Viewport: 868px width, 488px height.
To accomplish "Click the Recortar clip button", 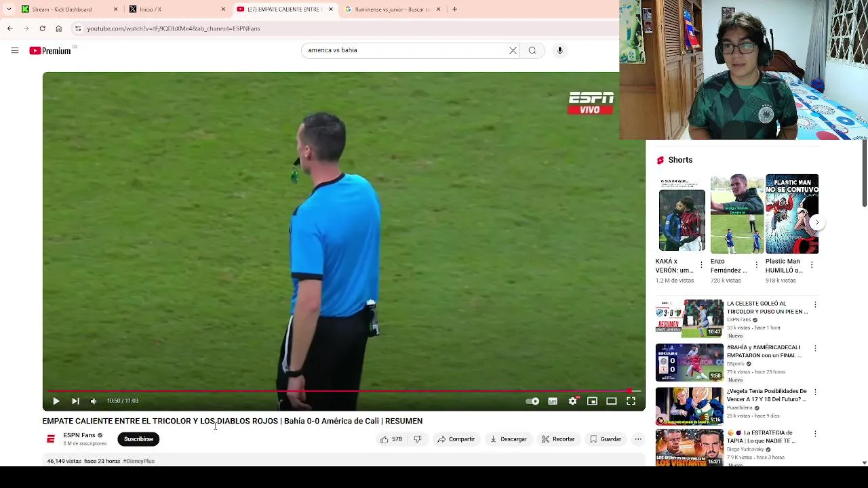I will point(558,439).
